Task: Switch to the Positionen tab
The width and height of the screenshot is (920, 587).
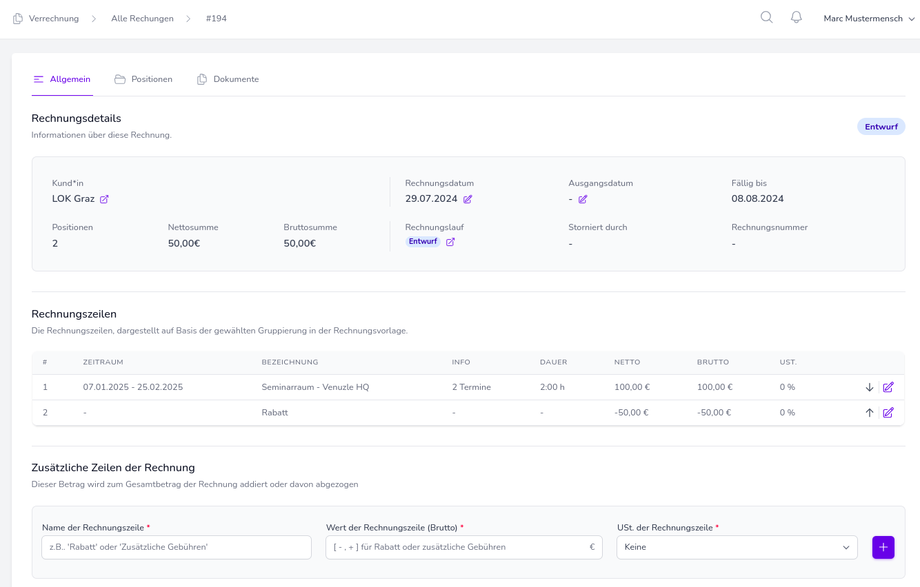Action: [143, 79]
